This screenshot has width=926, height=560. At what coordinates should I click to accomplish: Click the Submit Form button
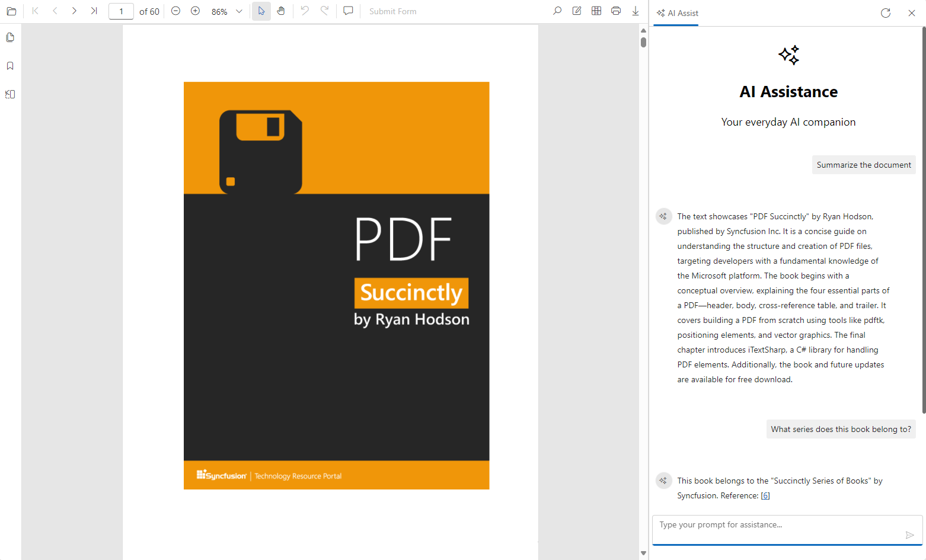point(392,11)
